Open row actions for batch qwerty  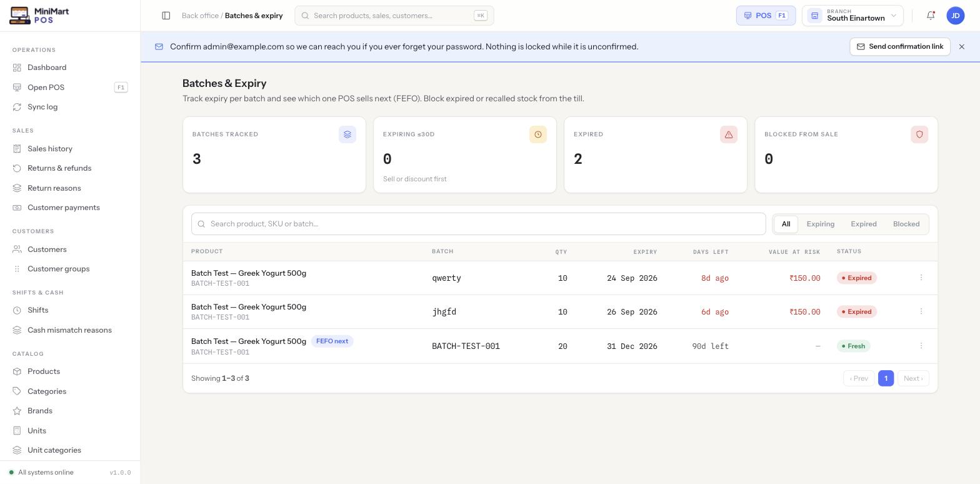(921, 278)
